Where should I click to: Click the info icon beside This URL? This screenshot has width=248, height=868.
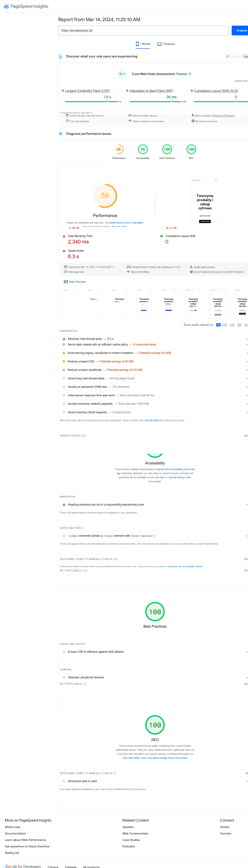(x=227, y=57)
